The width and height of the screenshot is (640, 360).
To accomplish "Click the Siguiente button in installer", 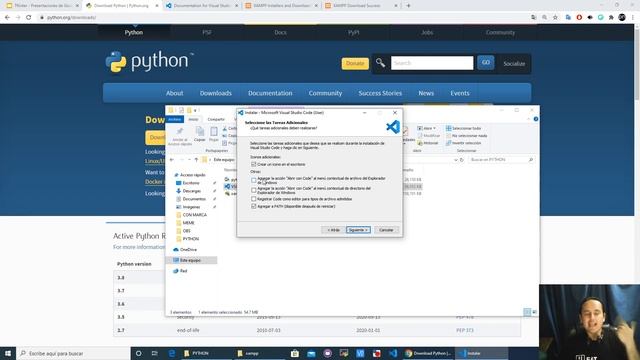I will [x=358, y=230].
